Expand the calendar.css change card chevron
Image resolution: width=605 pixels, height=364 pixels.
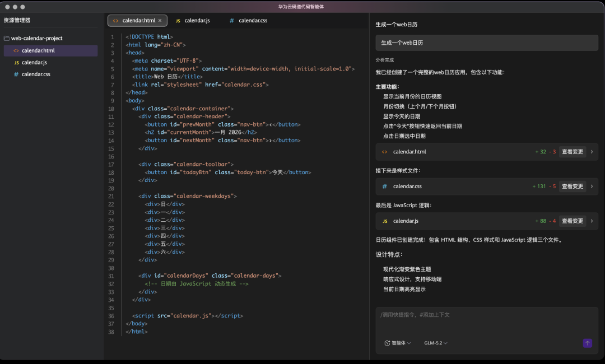tap(592, 186)
